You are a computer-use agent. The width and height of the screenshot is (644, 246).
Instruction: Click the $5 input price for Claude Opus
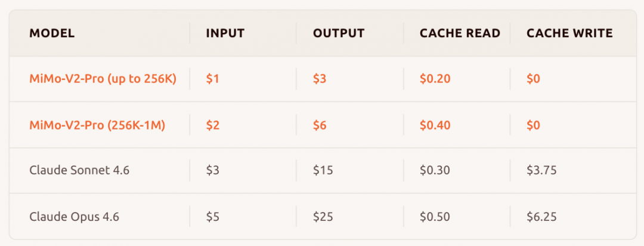pyautogui.click(x=213, y=217)
